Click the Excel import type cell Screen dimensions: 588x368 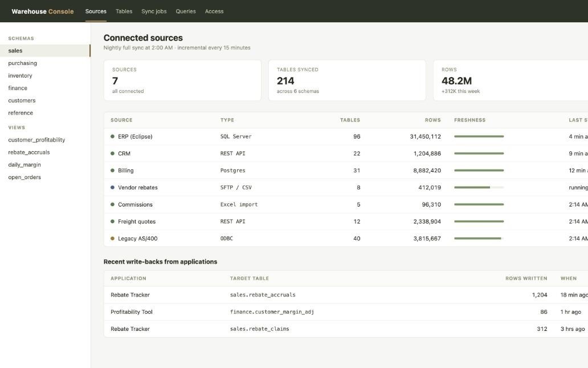pos(239,204)
